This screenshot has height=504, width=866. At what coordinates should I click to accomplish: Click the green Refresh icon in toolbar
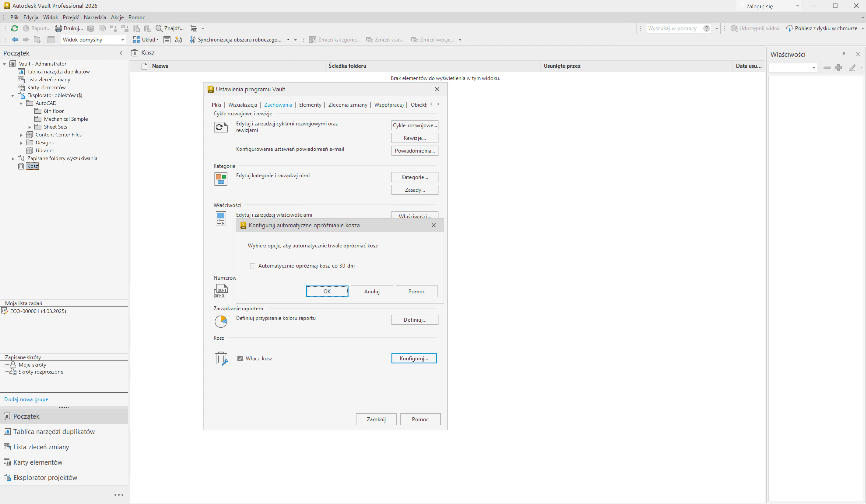coord(15,28)
